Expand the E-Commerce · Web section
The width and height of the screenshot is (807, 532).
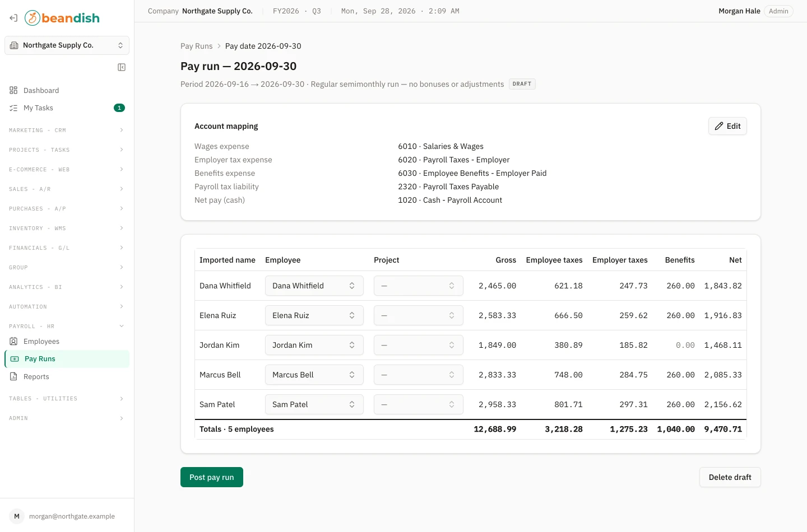tap(67, 170)
